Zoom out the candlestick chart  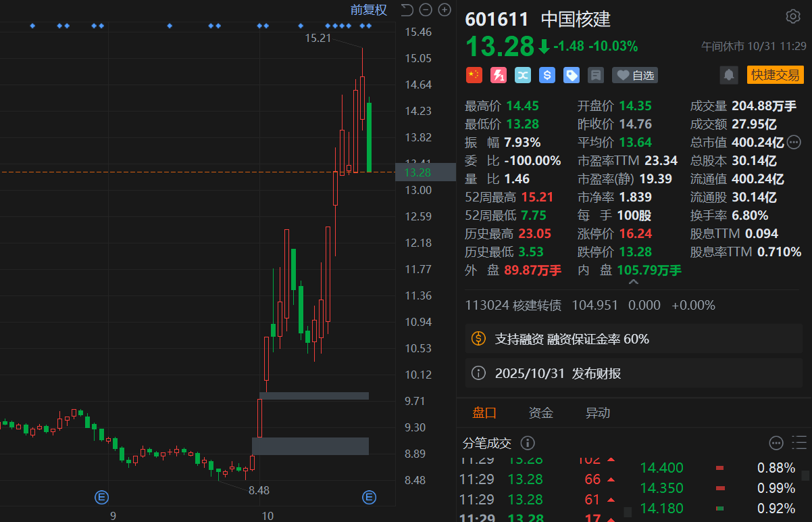click(426, 9)
